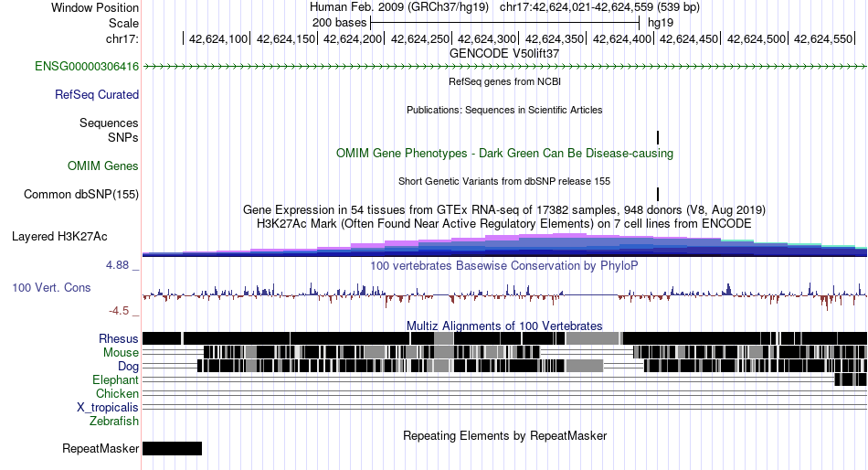Click the GENCODE V50lift37 track title

tap(504, 54)
